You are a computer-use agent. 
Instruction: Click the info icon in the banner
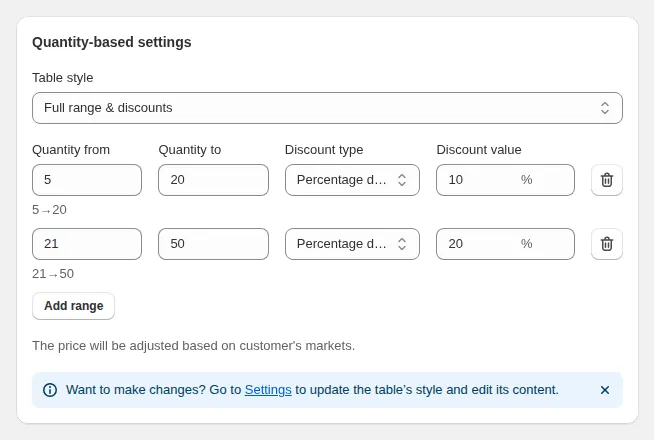click(x=50, y=390)
